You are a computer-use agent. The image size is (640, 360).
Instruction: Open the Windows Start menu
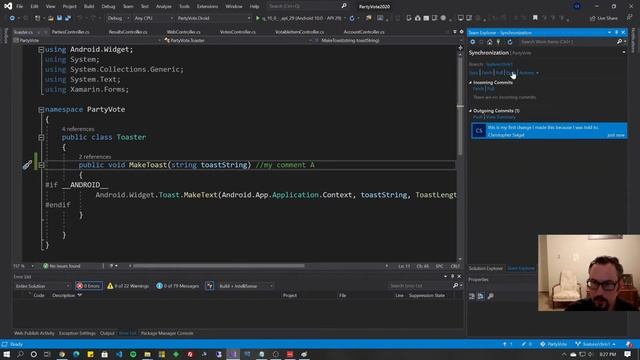point(7,354)
